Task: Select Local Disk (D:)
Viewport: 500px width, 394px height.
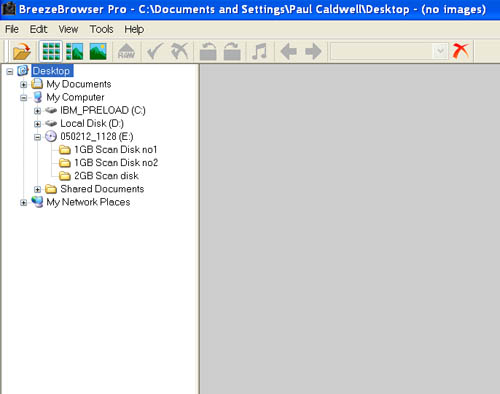Action: coord(92,123)
